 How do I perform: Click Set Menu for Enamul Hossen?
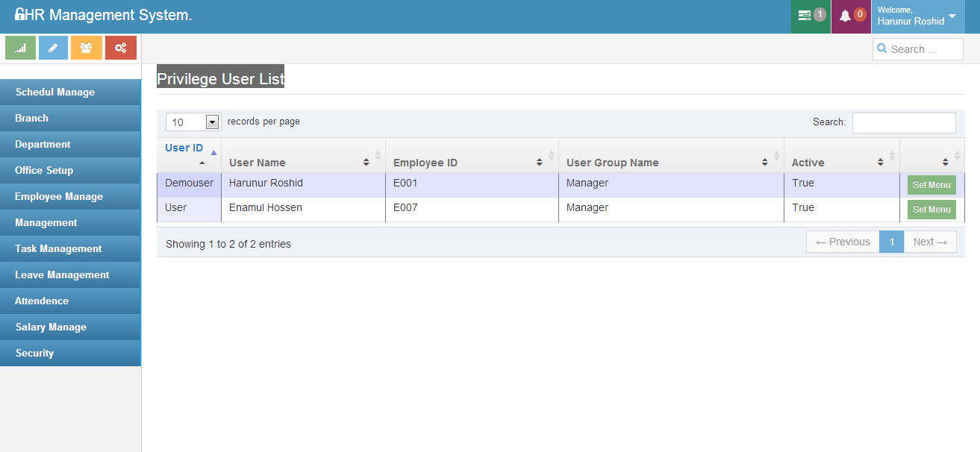[931, 210]
